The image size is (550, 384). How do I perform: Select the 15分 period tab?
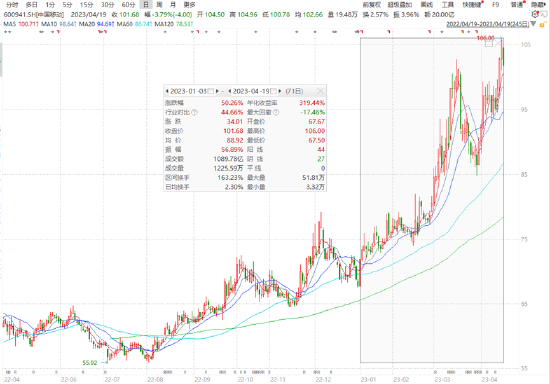point(86,5)
